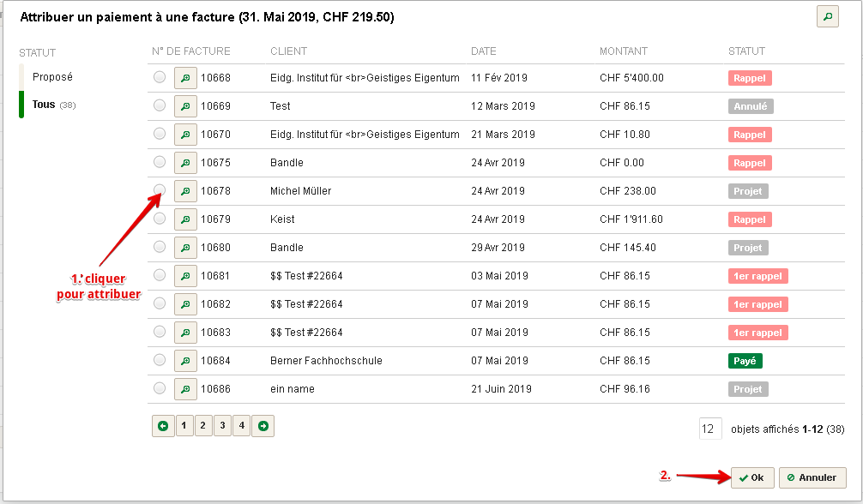Click the items-per-page field showing 12

[710, 429]
